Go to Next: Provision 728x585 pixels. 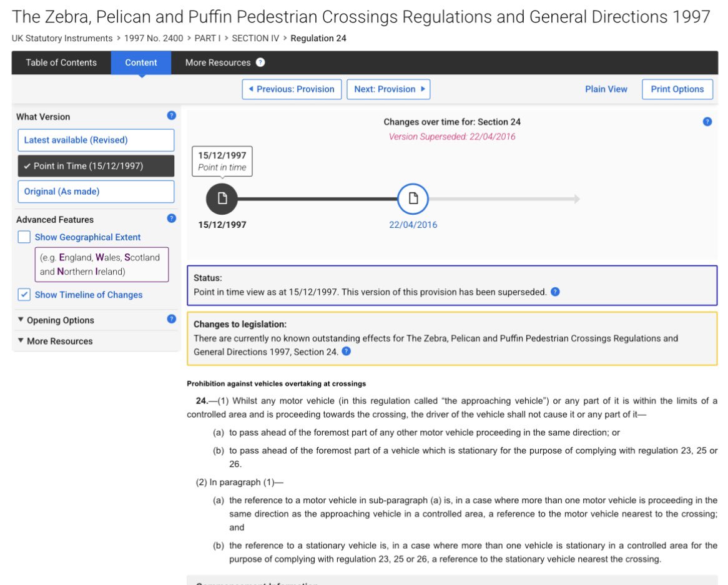(388, 89)
